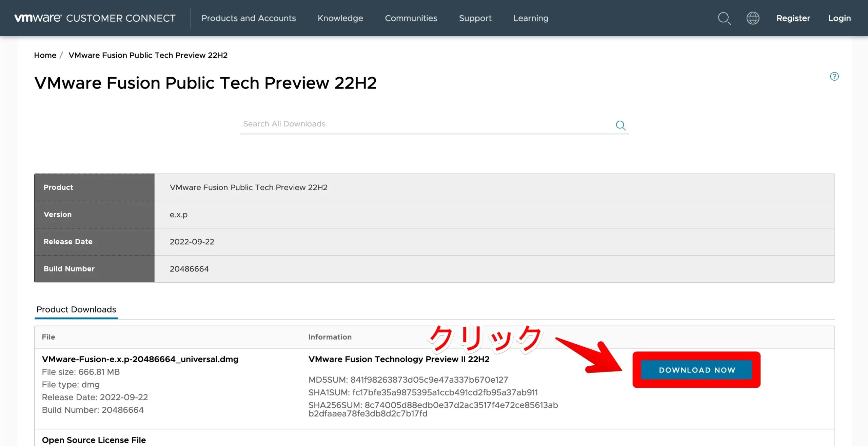Click the page title VMware Fusion Public Tech Preview 22H2
The image size is (868, 446).
click(x=205, y=83)
